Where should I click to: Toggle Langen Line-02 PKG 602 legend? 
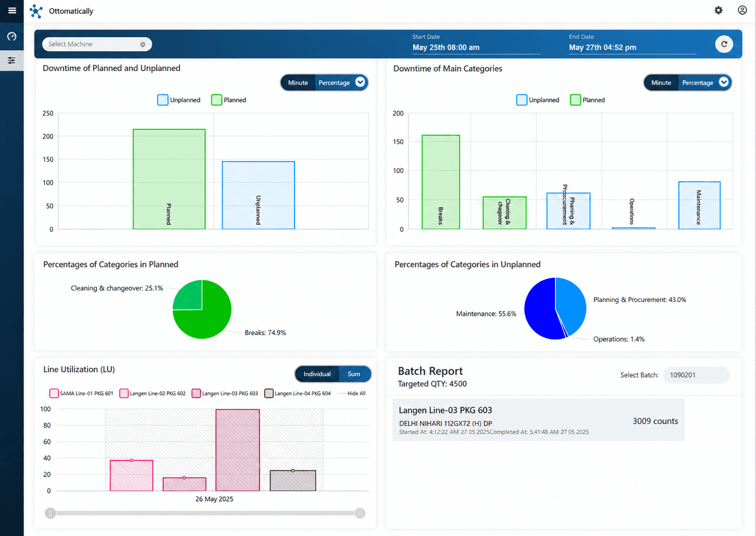click(x=152, y=393)
